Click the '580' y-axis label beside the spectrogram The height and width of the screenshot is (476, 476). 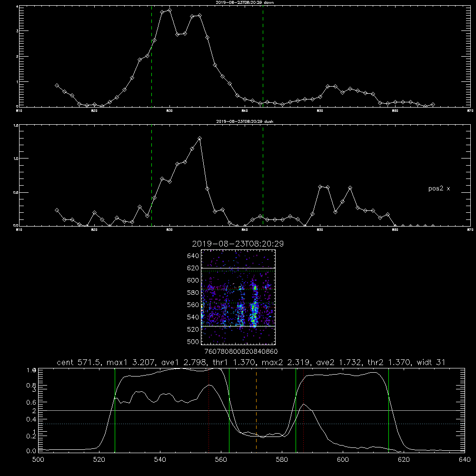click(193, 293)
